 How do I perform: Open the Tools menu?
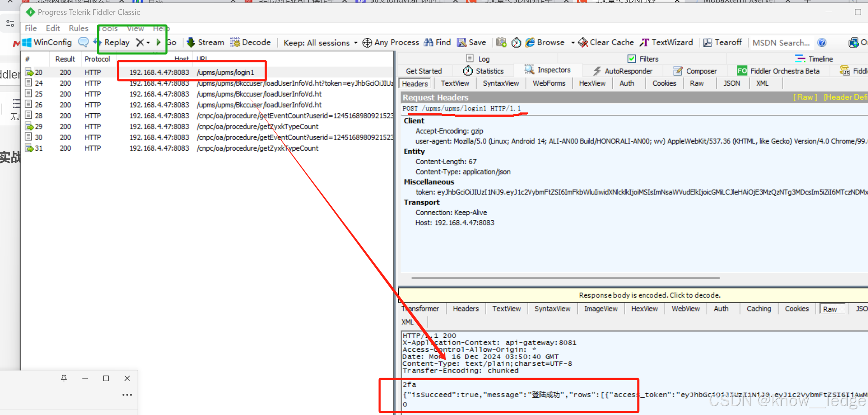tap(109, 28)
